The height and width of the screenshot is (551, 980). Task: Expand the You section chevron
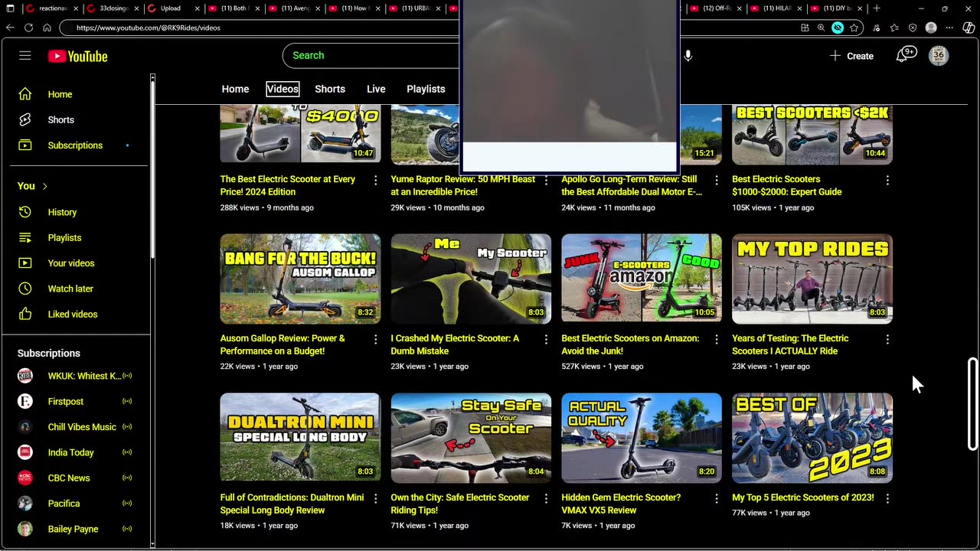coord(44,186)
